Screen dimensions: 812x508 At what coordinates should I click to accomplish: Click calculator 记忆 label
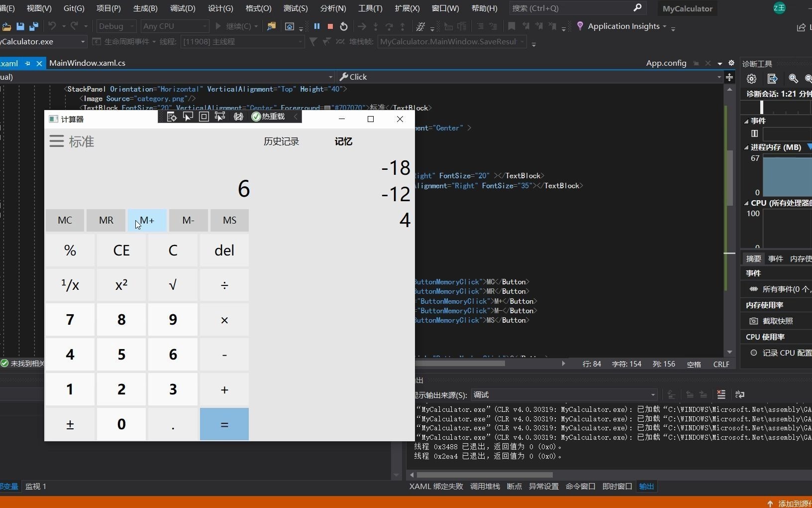(x=343, y=141)
